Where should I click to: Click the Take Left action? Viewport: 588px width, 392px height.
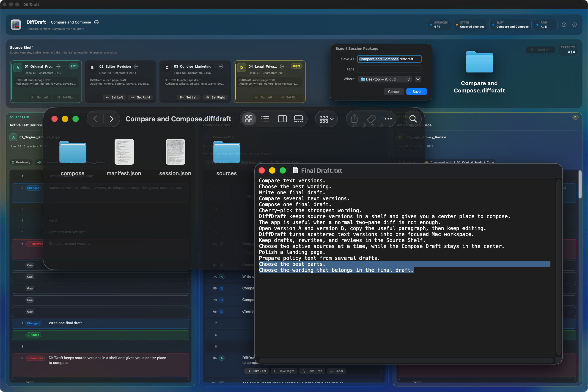point(256,371)
